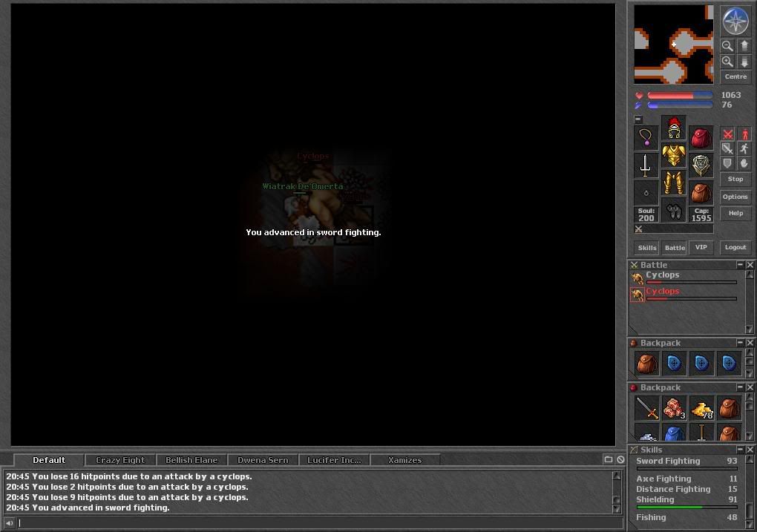The image size is (757, 532).
Task: Click the Fishing skill row
Action: 686,517
